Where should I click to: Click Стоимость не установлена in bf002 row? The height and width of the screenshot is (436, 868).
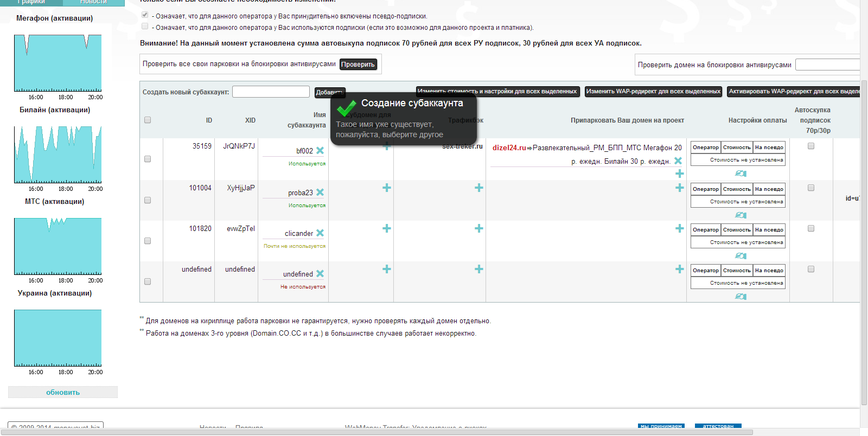738,160
